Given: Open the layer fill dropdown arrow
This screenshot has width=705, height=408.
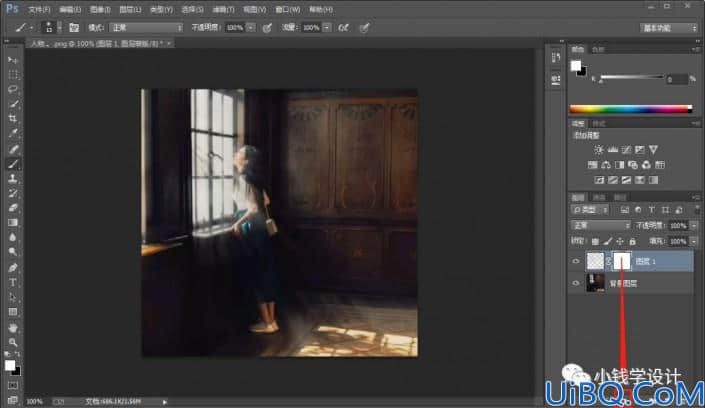Looking at the screenshot, I should (694, 242).
